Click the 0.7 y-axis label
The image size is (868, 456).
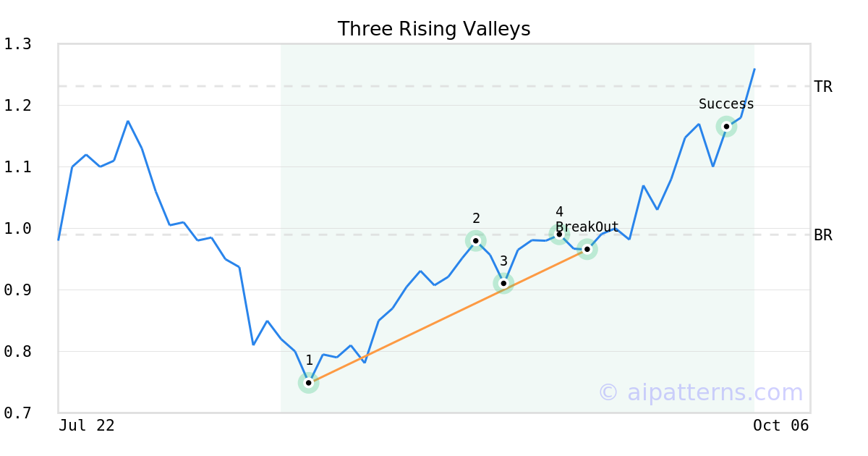pyautogui.click(x=18, y=413)
